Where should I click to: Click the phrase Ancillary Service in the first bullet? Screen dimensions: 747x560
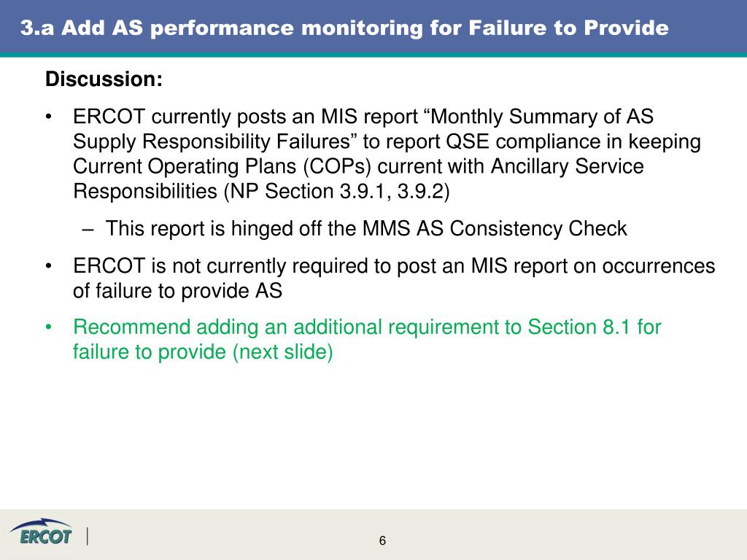(x=568, y=167)
